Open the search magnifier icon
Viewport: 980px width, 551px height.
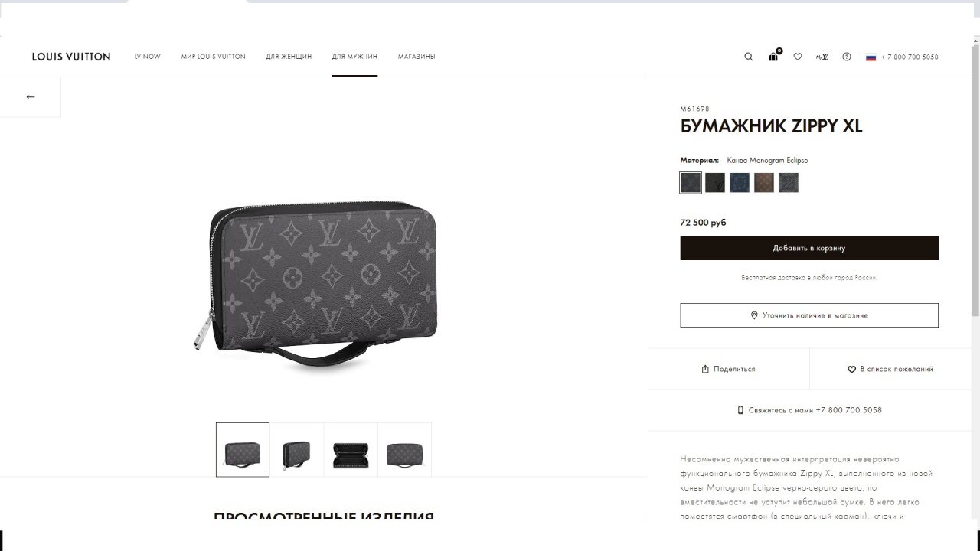click(x=749, y=57)
